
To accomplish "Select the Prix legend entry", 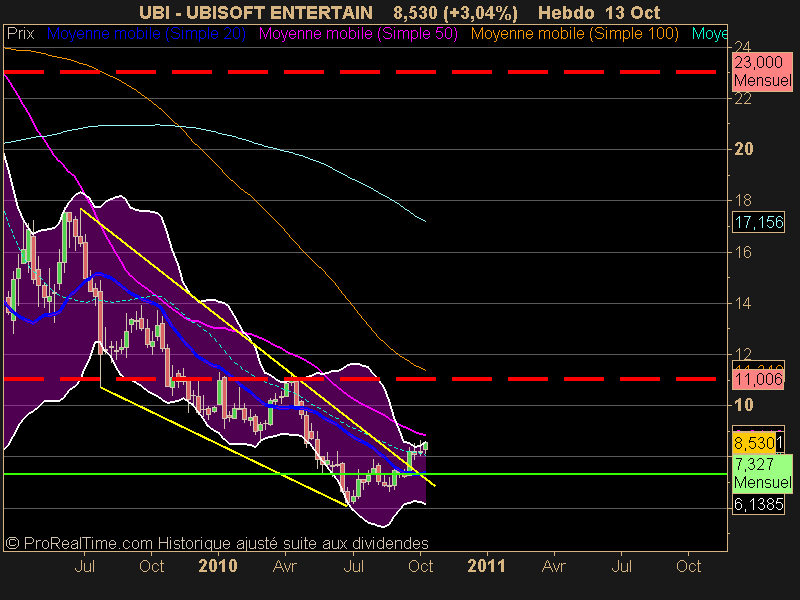I will click(x=20, y=34).
